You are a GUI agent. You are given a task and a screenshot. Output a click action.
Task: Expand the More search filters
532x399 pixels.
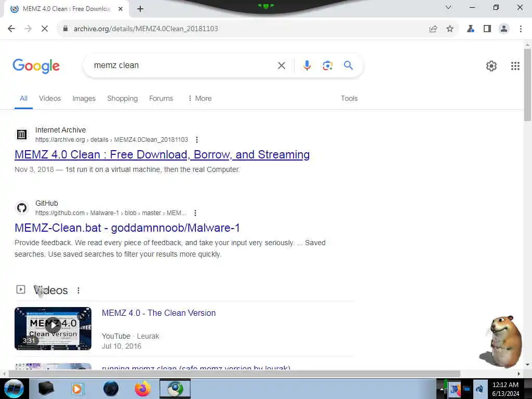pyautogui.click(x=200, y=98)
